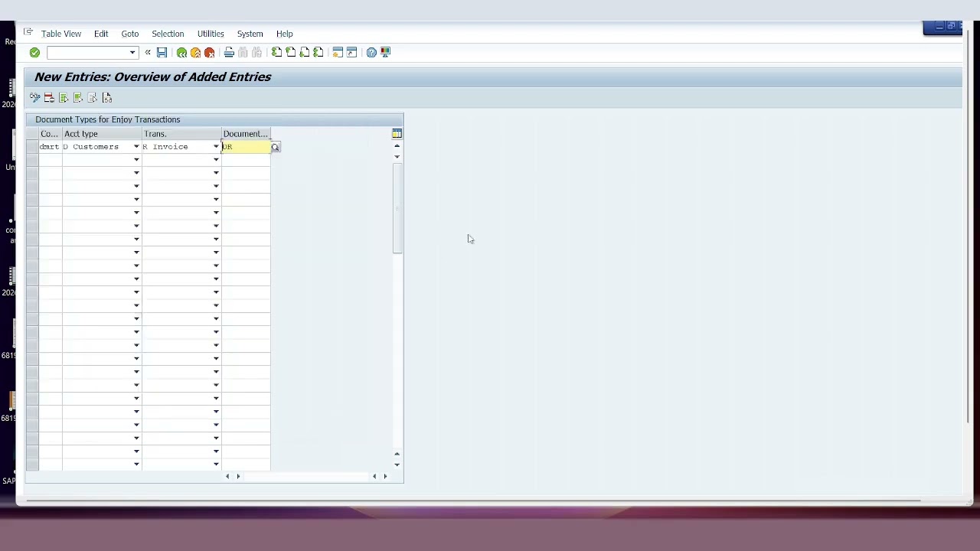Go to Last Page icon
Image resolution: width=980 pixels, height=551 pixels.
[x=318, y=53]
